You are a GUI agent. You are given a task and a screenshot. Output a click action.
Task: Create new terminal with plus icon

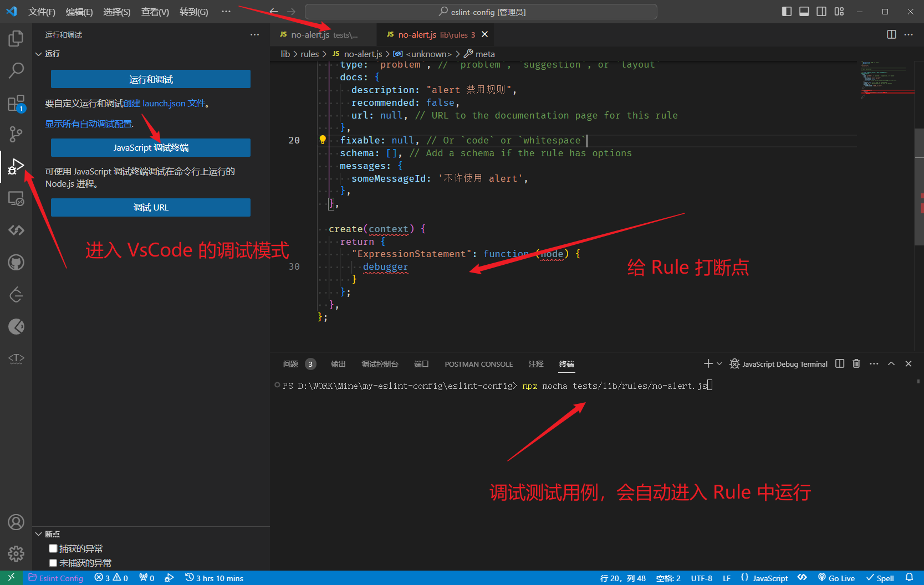pos(708,363)
